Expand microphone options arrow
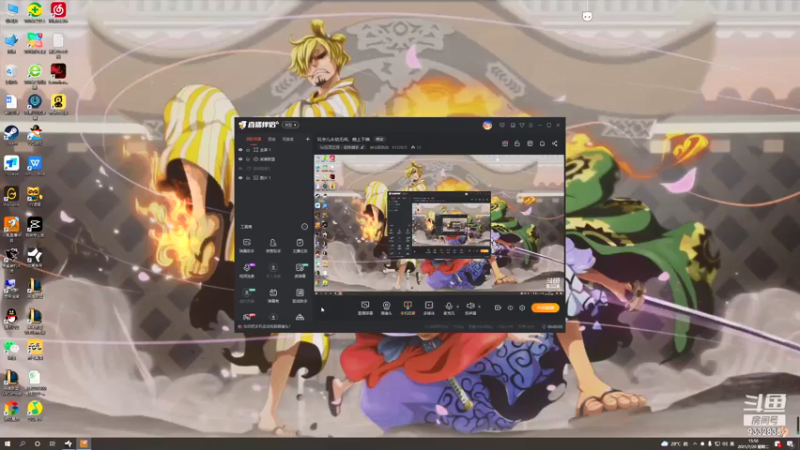 tap(458, 307)
